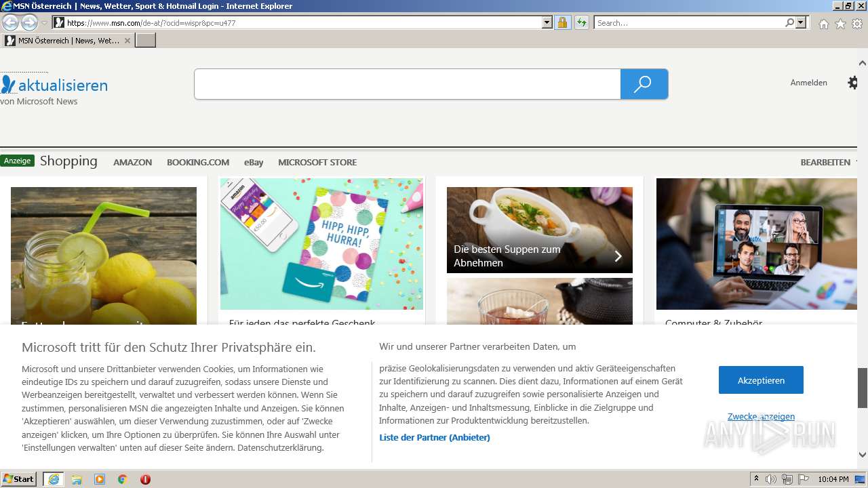
Task: Open the Anmelden sign-in link
Action: pos(808,83)
